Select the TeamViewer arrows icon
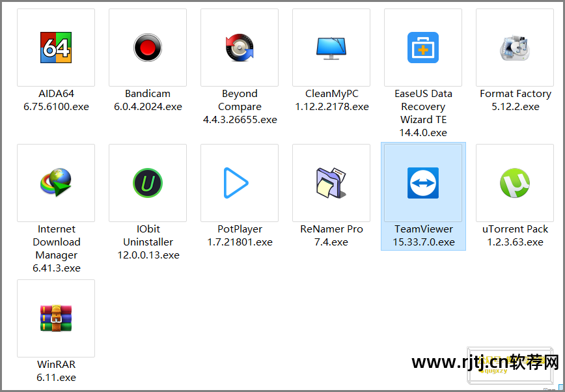 coord(423,183)
